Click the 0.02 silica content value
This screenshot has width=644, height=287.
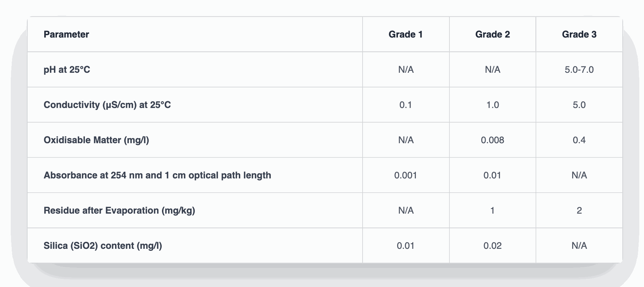tap(492, 245)
